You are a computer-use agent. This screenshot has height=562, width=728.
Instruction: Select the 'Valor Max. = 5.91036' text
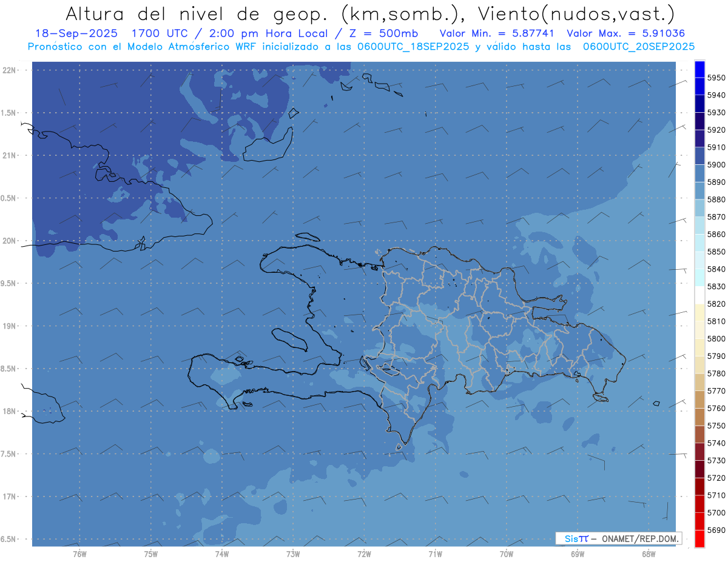[x=625, y=33]
